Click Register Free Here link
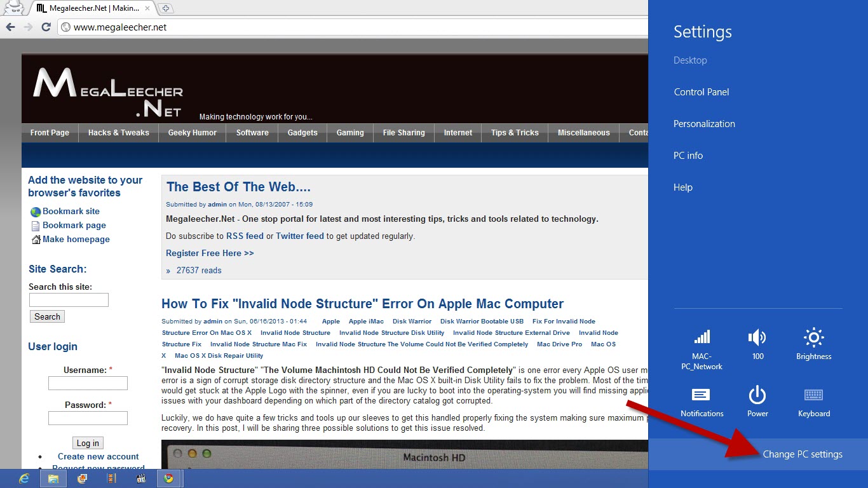The height and width of the screenshot is (488, 868). point(210,253)
